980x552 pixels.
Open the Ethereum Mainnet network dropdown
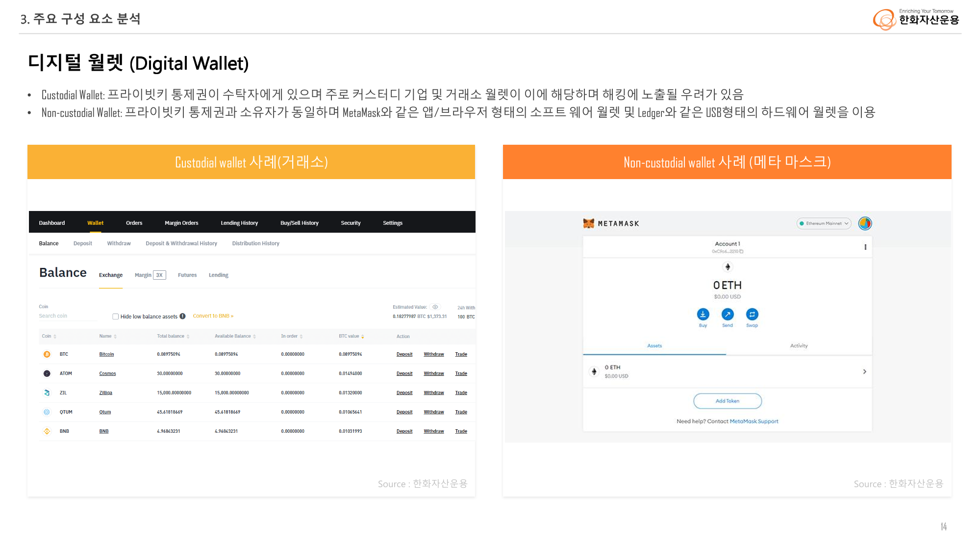pos(824,223)
